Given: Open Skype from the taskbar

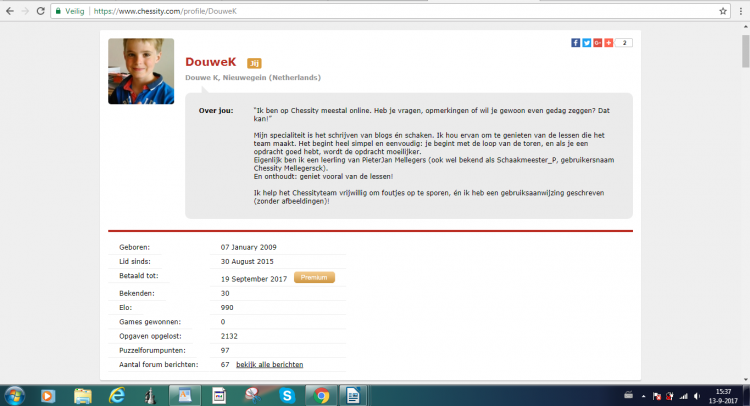Looking at the screenshot, I should 287,396.
